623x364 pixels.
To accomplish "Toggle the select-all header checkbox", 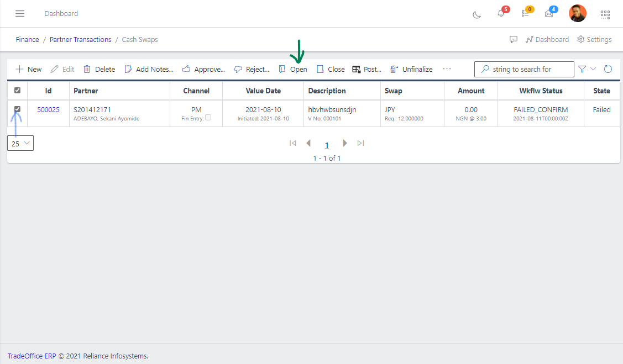I will tap(17, 91).
